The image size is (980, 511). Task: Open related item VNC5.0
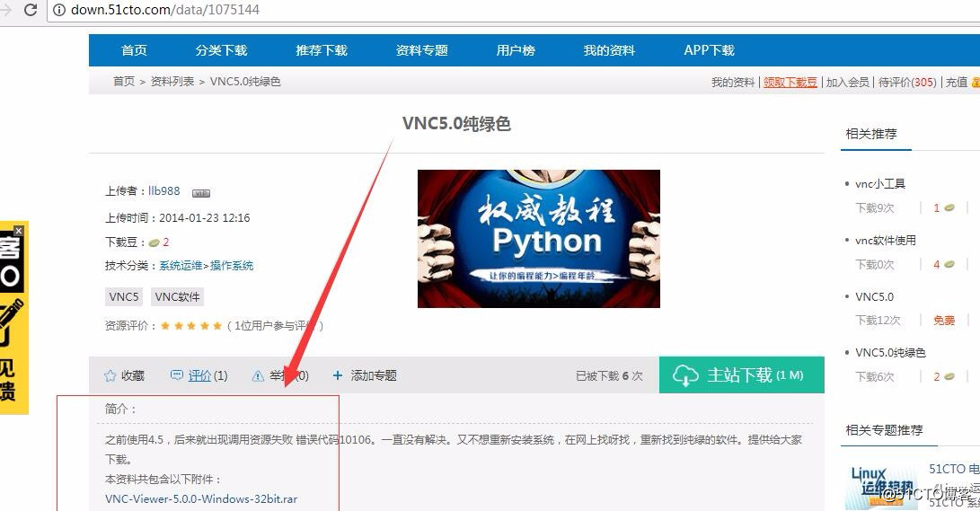[874, 296]
